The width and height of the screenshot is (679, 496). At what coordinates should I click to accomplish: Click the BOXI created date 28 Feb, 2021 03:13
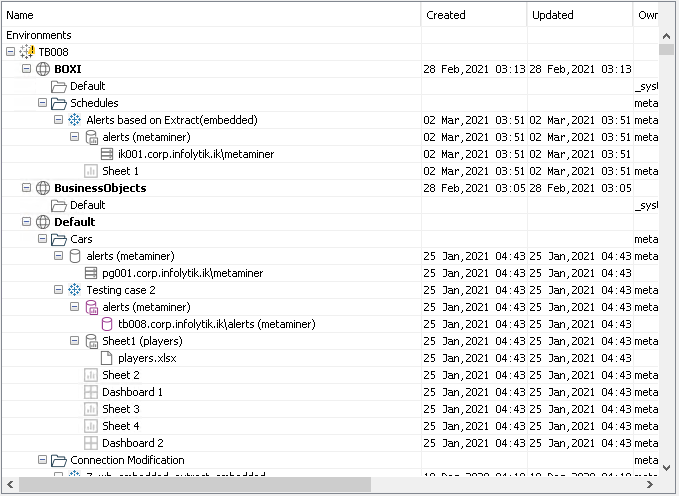click(x=474, y=69)
